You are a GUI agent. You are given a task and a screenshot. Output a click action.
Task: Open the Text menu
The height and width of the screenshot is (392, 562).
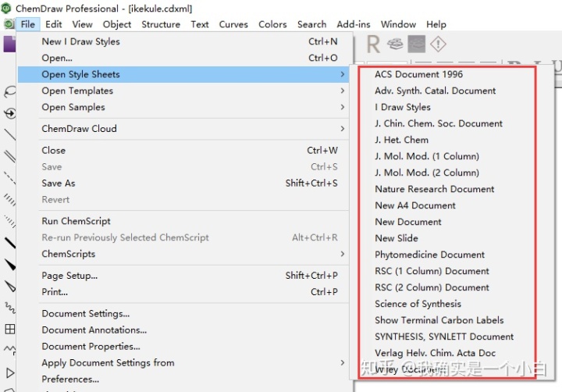pos(199,24)
